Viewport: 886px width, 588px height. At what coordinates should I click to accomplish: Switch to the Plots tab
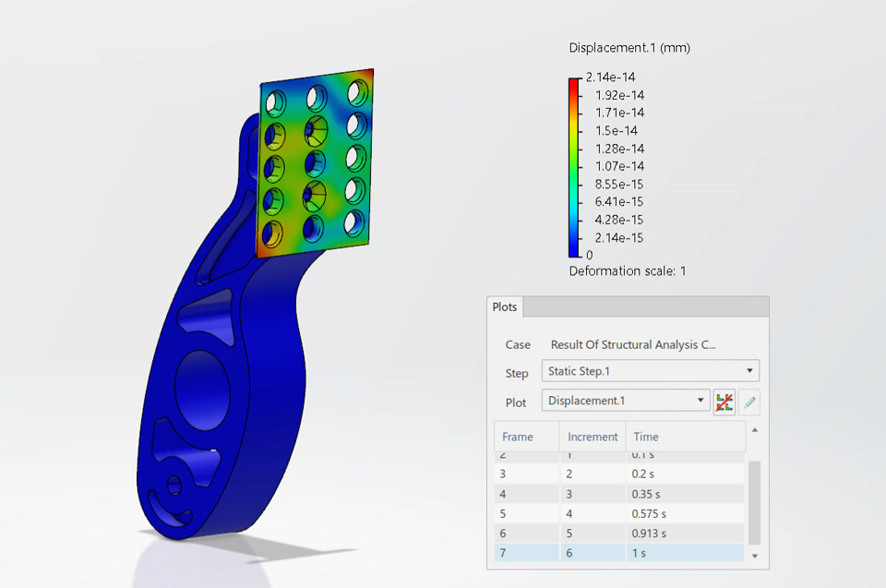(x=505, y=307)
